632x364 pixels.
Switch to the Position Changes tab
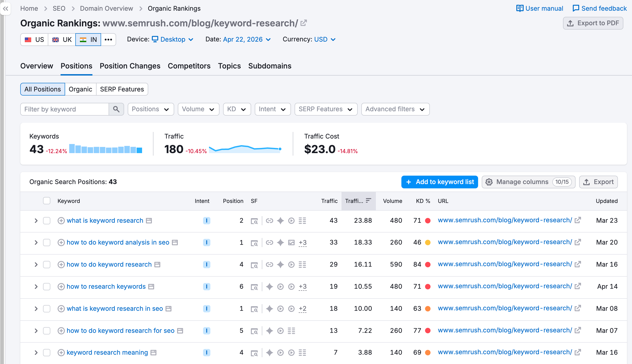130,66
